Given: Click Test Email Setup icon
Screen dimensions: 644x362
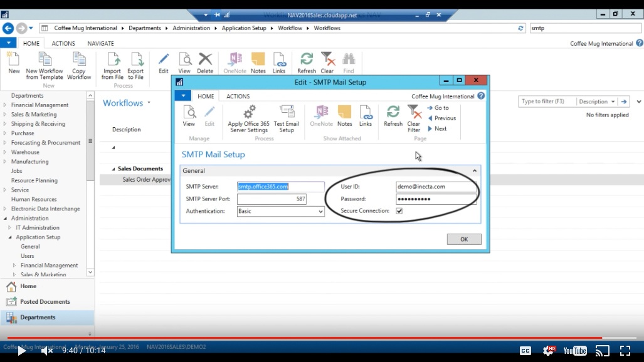Looking at the screenshot, I should point(287,118).
